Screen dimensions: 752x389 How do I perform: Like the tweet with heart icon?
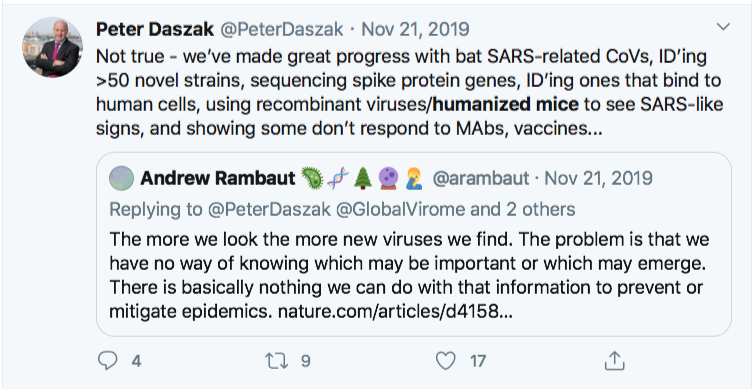pyautogui.click(x=446, y=361)
